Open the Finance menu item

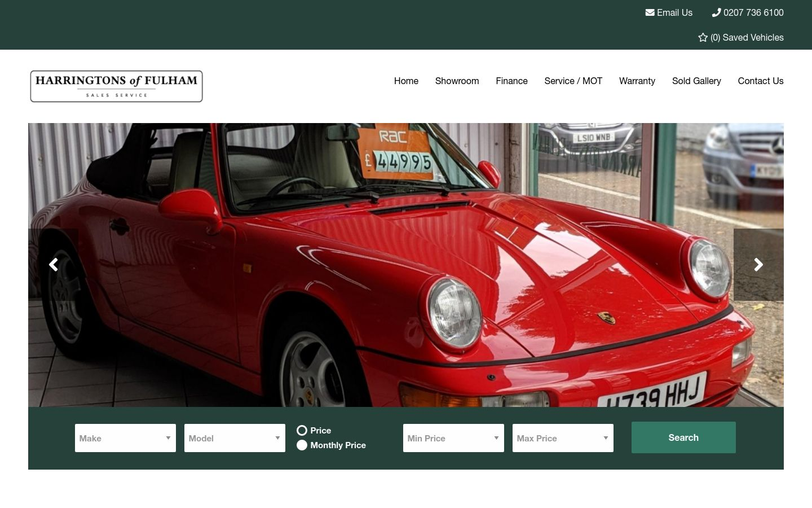click(511, 81)
